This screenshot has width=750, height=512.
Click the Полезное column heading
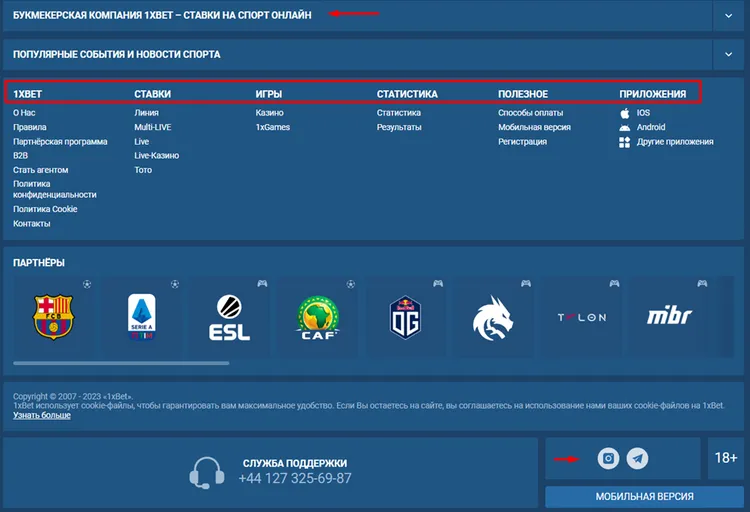tap(523, 94)
